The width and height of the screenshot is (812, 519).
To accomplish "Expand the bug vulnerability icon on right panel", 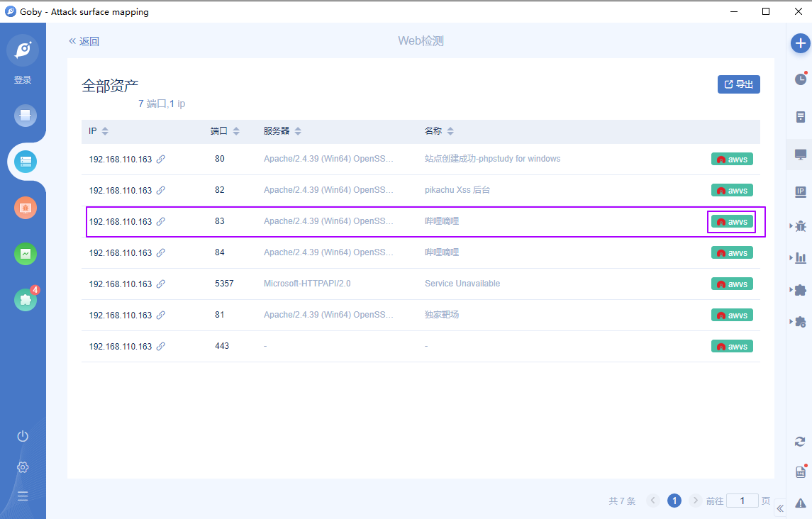I will pos(800,226).
